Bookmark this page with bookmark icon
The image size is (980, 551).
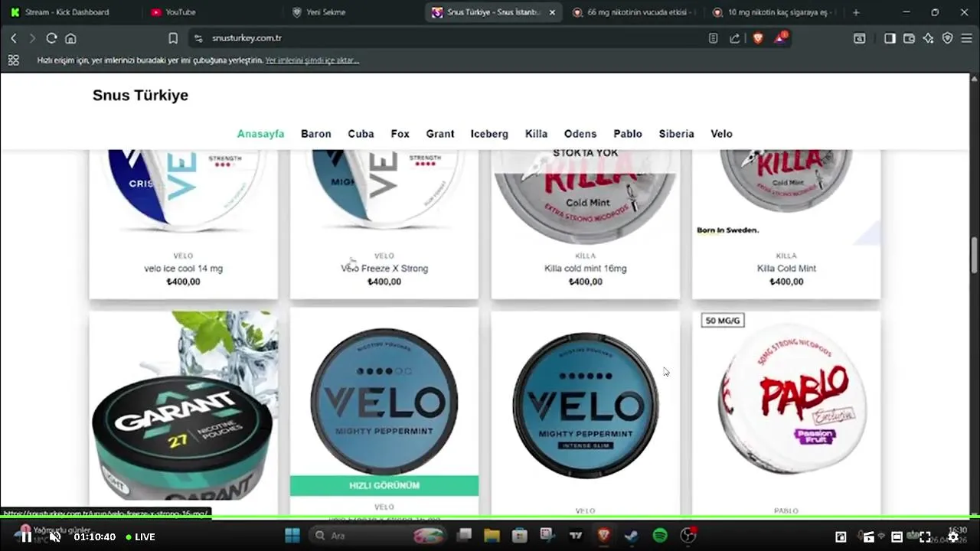pos(173,38)
